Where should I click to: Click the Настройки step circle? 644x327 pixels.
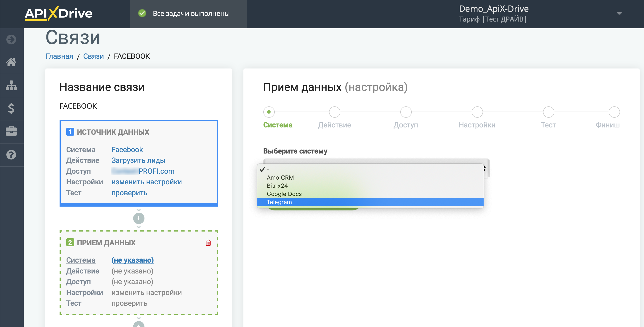(477, 112)
